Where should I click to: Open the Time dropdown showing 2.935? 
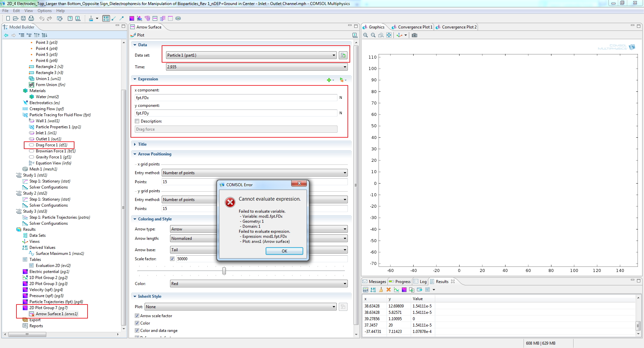point(257,67)
